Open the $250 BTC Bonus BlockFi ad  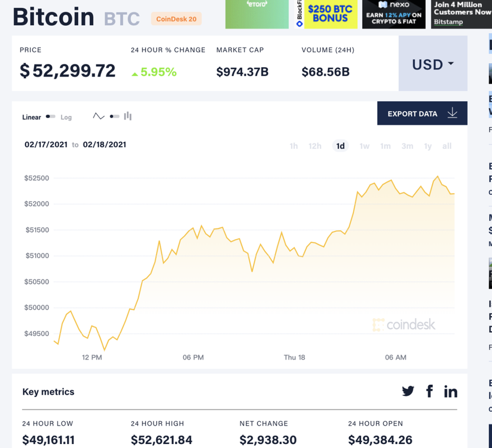326,14
